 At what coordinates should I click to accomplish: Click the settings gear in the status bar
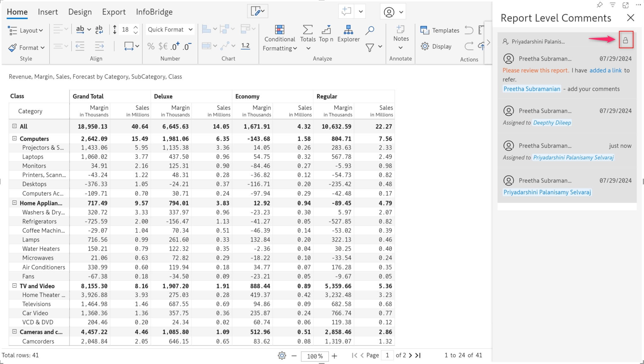[282, 356]
